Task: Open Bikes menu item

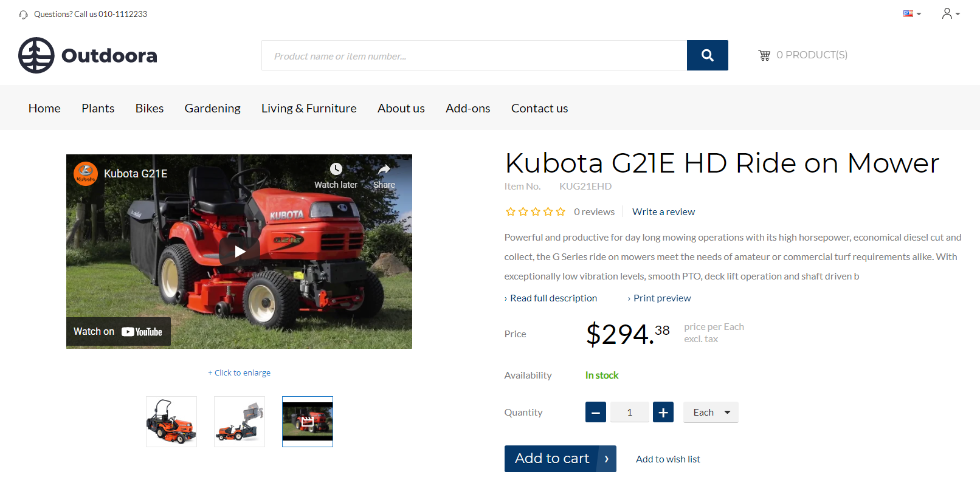Action: (150, 108)
